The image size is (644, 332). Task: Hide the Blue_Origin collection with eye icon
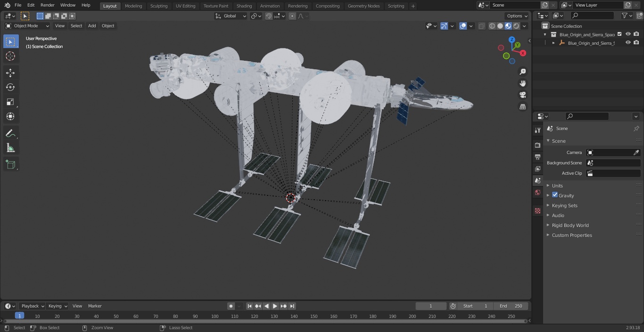point(628,34)
